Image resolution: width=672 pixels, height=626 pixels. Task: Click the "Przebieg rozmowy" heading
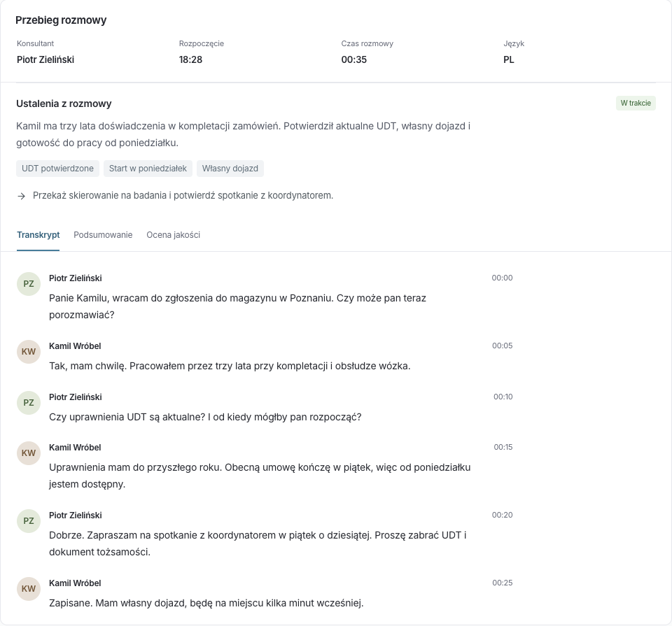click(61, 20)
